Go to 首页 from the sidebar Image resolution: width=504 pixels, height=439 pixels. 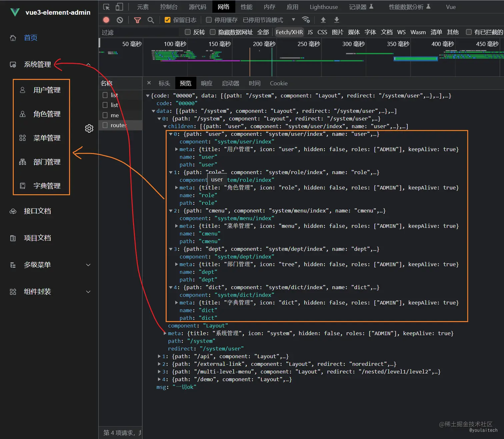30,38
